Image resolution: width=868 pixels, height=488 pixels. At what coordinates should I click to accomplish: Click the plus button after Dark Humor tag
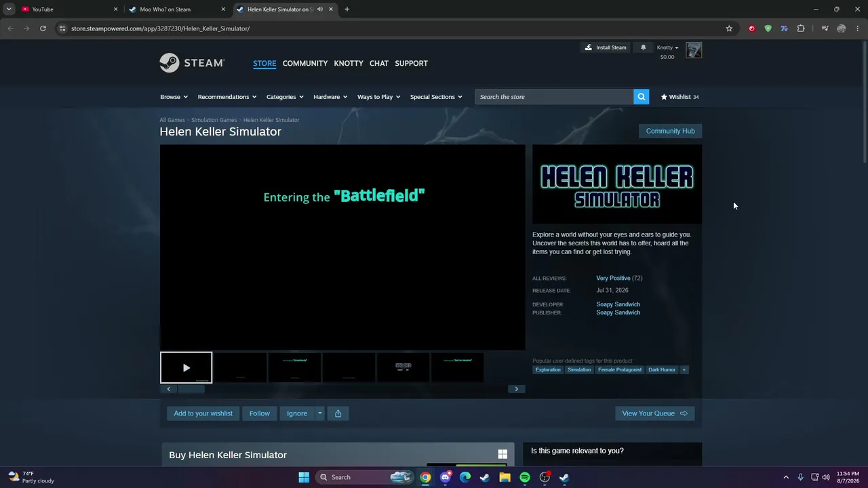(x=684, y=370)
